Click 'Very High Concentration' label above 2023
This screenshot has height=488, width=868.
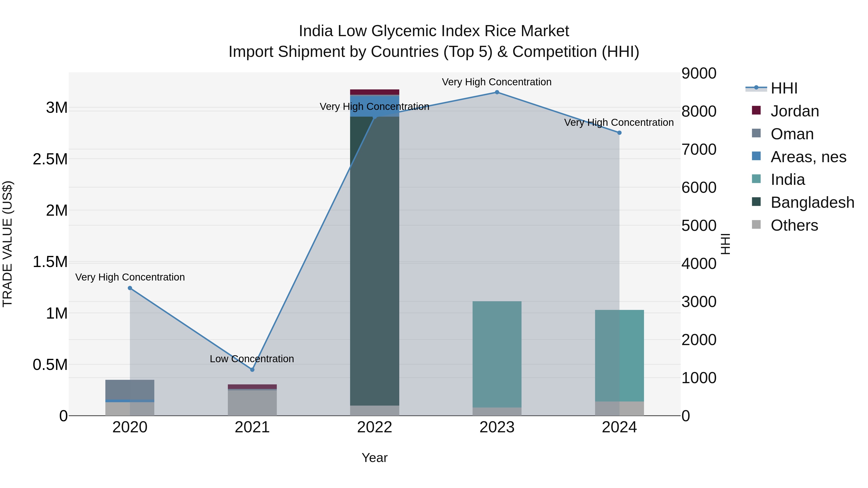click(x=497, y=82)
